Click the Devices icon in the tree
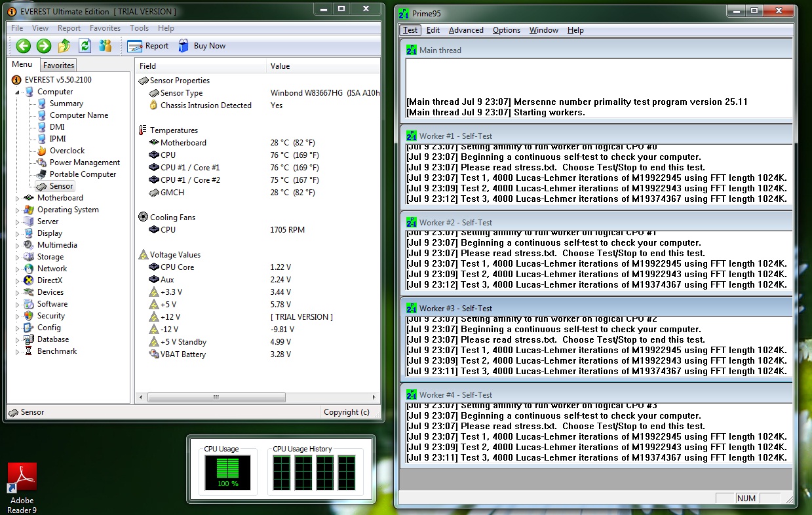Viewport: 812px width, 515px height. coord(29,292)
